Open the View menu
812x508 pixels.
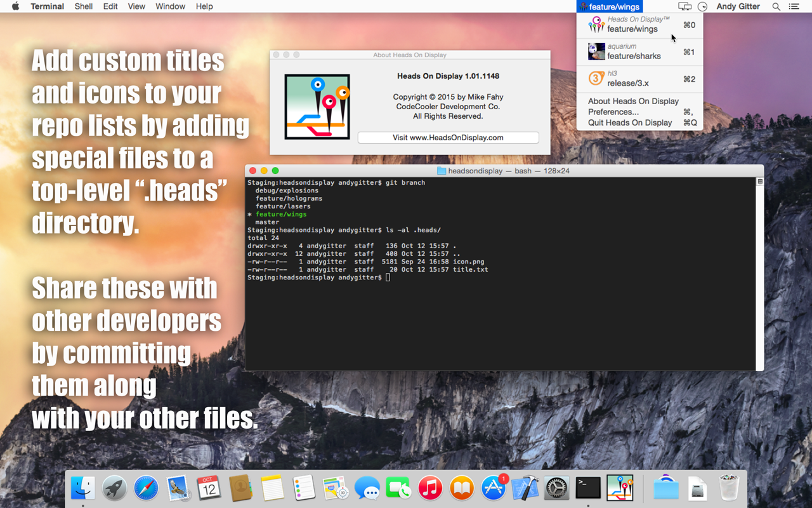tap(136, 6)
